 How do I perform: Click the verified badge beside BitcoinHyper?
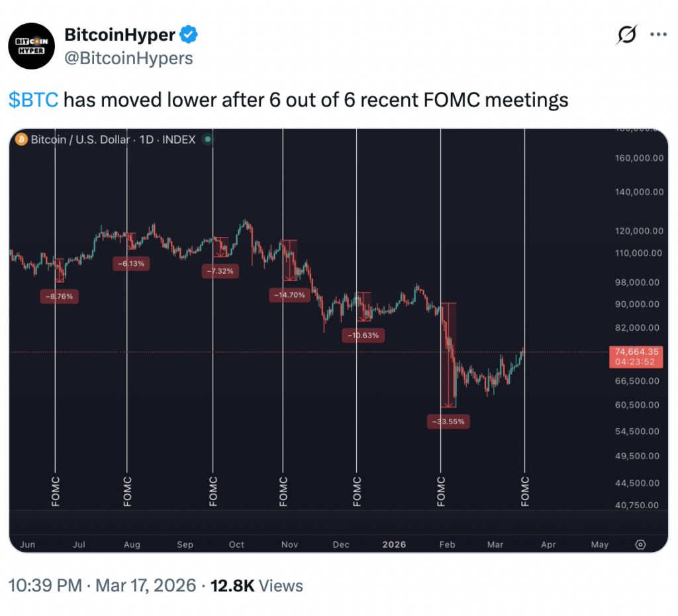pyautogui.click(x=189, y=36)
